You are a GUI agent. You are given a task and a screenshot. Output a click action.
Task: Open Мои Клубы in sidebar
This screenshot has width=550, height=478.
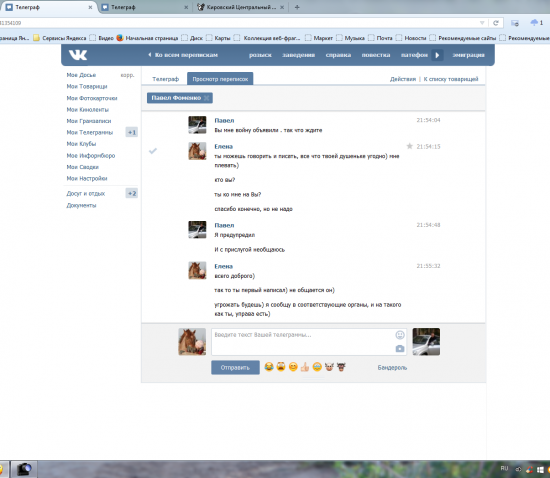tap(81, 144)
